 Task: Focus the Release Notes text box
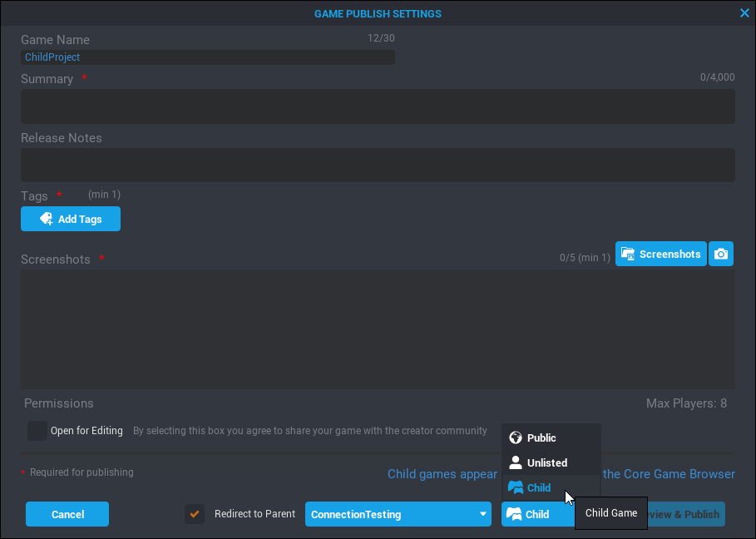pos(378,165)
